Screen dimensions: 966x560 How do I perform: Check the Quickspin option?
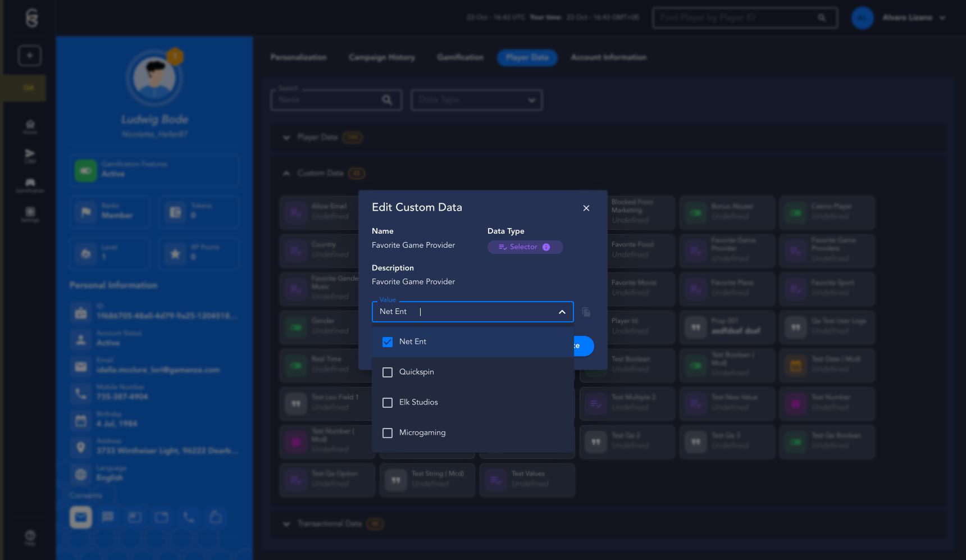[388, 372]
